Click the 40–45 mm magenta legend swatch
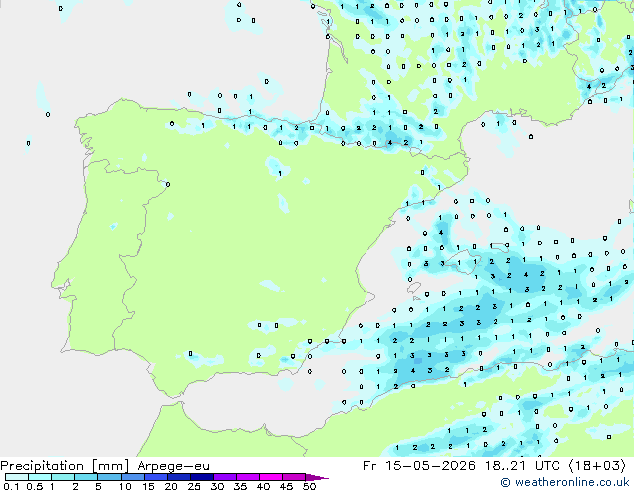This screenshot has width=634, height=490. (x=271, y=477)
